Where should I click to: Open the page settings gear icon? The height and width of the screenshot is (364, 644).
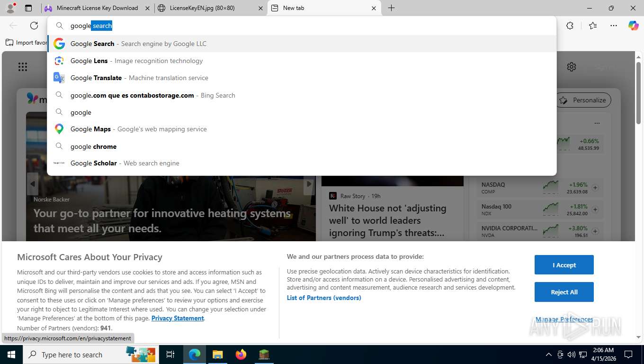pos(572,67)
